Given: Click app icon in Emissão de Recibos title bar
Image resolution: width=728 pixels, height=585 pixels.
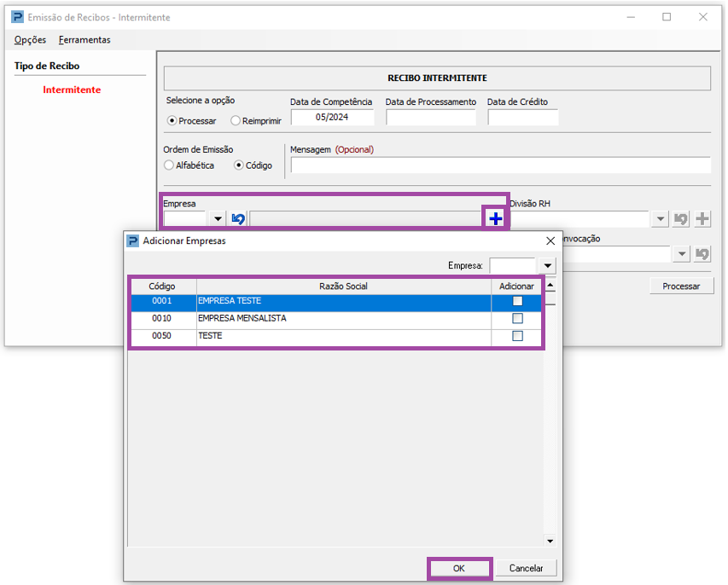Looking at the screenshot, I should point(17,17).
